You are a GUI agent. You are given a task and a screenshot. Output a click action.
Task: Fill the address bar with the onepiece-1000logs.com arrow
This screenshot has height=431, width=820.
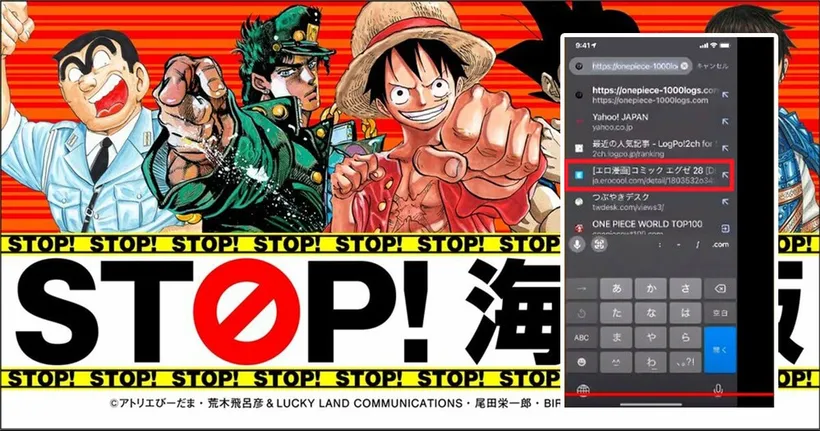coord(725,95)
